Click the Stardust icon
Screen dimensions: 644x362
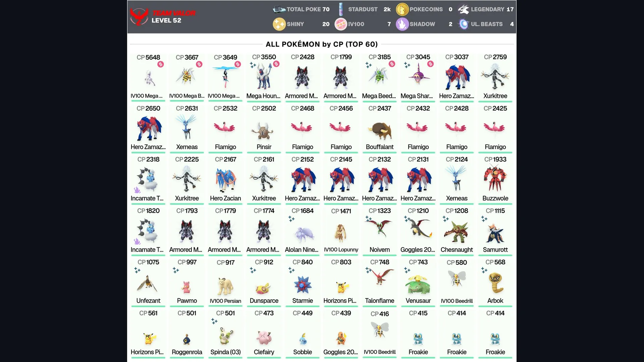coord(340,9)
